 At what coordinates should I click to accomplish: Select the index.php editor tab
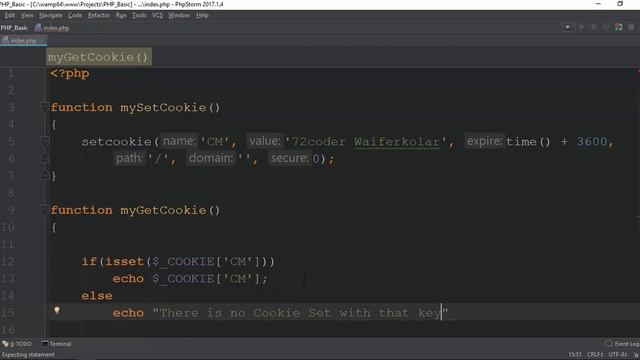tap(23, 40)
